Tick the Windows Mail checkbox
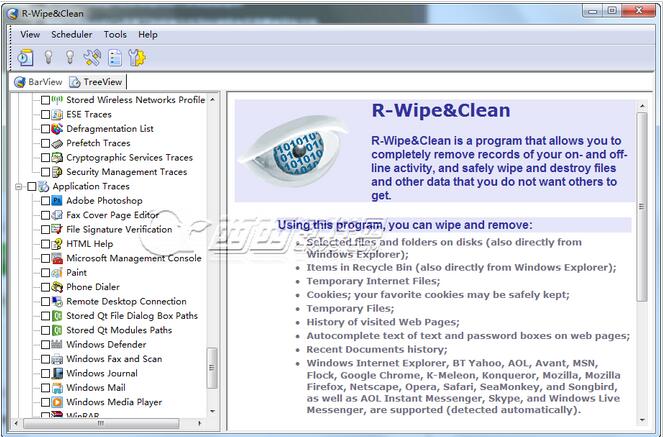Image resolution: width=663 pixels, height=437 pixels. (x=45, y=388)
